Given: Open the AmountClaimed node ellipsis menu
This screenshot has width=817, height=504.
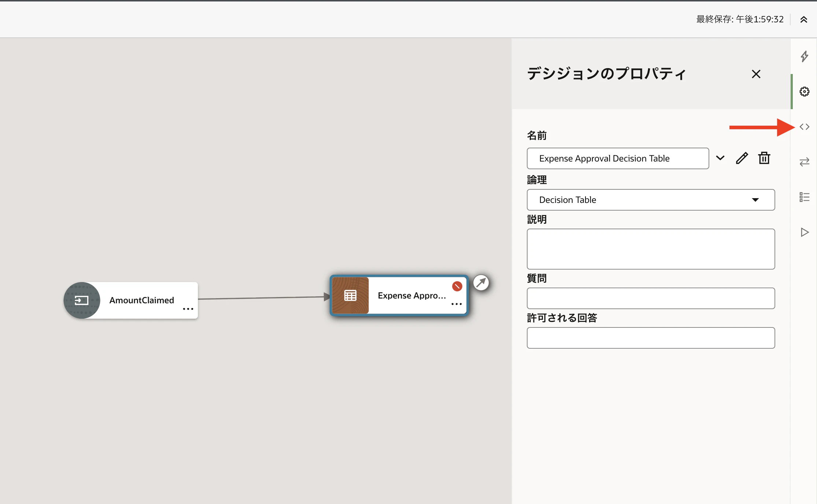Looking at the screenshot, I should [188, 309].
